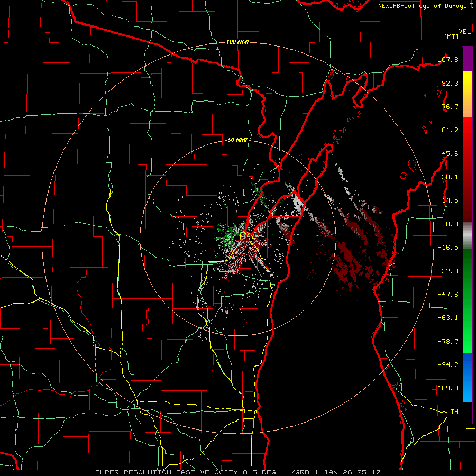
Task: Click the -78.7 velocity scale value
Action: 448,342
